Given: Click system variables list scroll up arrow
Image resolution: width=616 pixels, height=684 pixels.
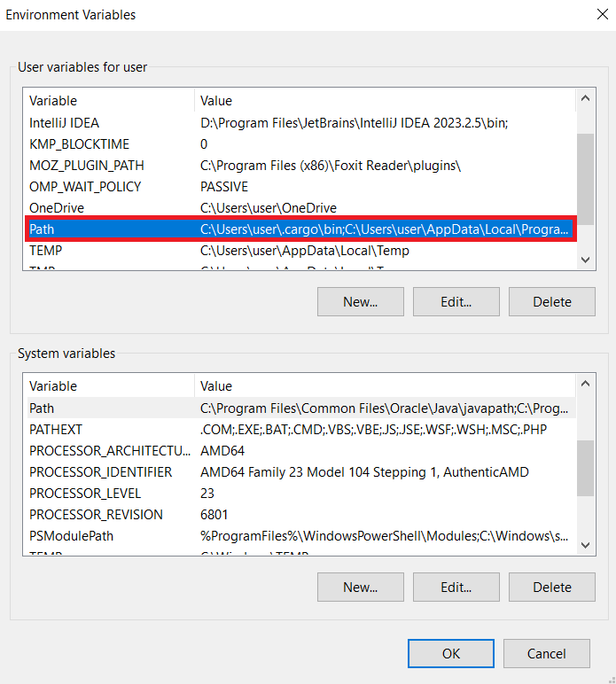Looking at the screenshot, I should coord(585,384).
